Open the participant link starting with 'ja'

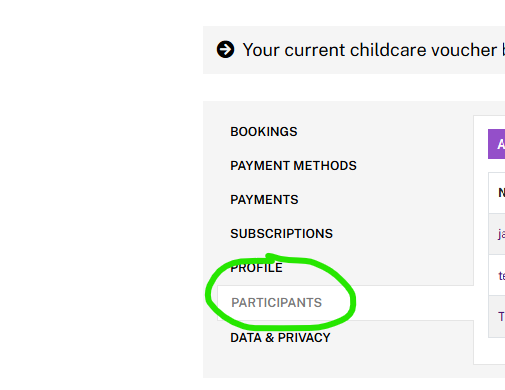[x=501, y=234]
